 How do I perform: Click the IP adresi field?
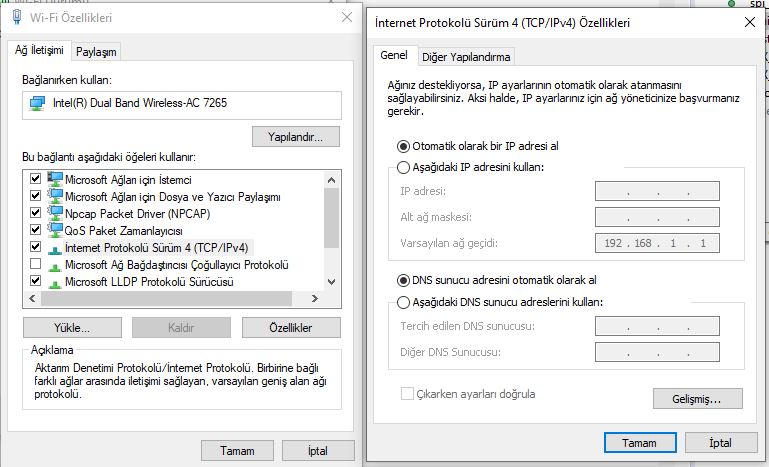657,191
